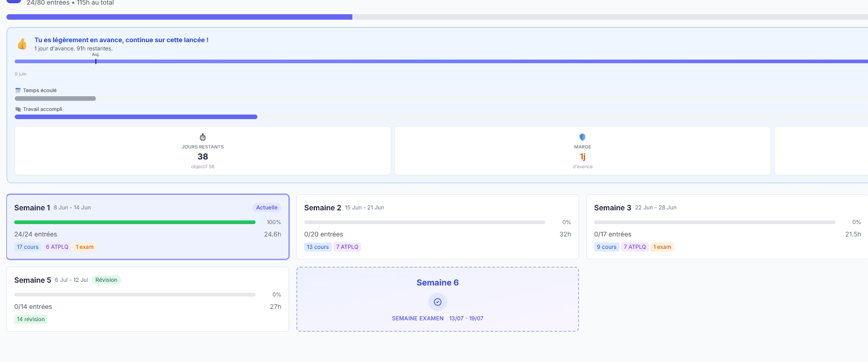
Task: Click the 22 Jun - 28 Jun date range
Action: 656,208
